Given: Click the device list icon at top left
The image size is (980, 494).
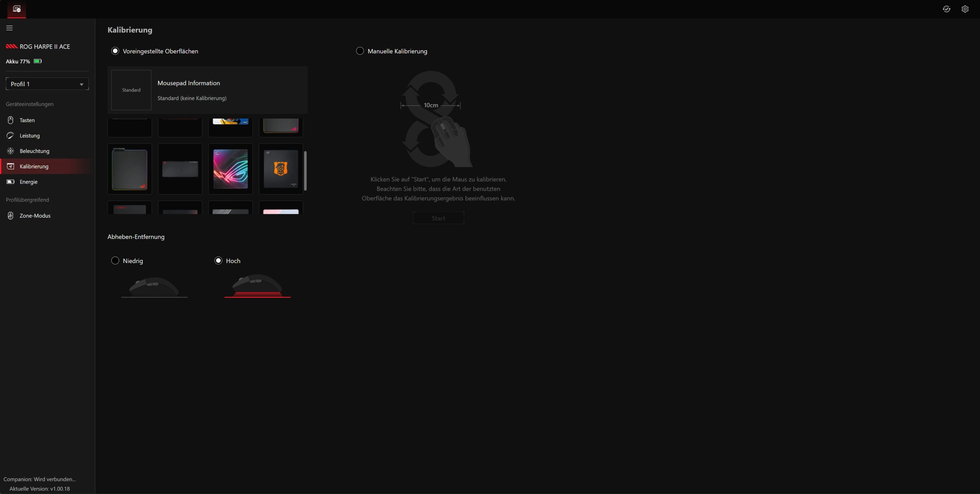Looking at the screenshot, I should click(16, 9).
